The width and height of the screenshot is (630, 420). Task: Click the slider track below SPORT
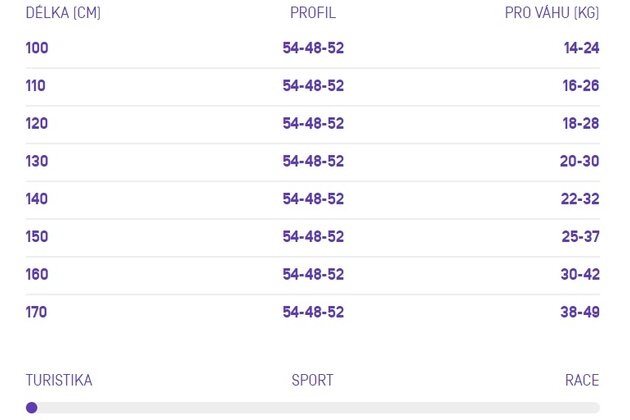click(x=313, y=408)
